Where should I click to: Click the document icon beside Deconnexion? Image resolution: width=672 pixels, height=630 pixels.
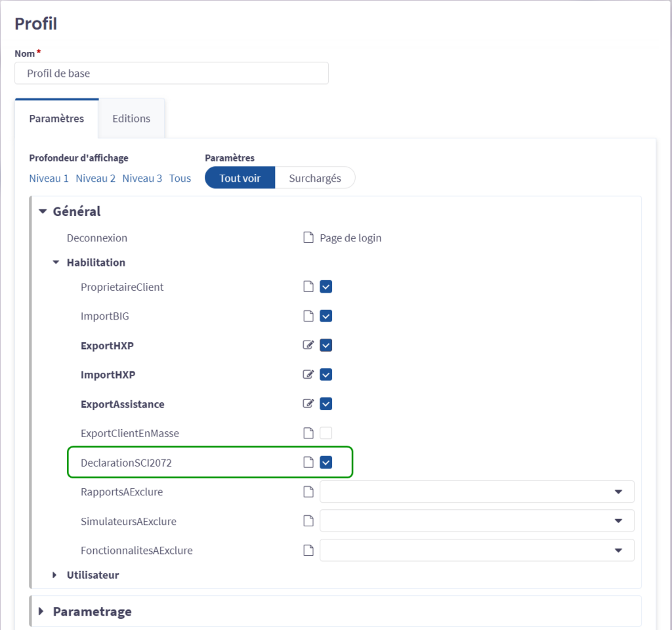tap(308, 238)
